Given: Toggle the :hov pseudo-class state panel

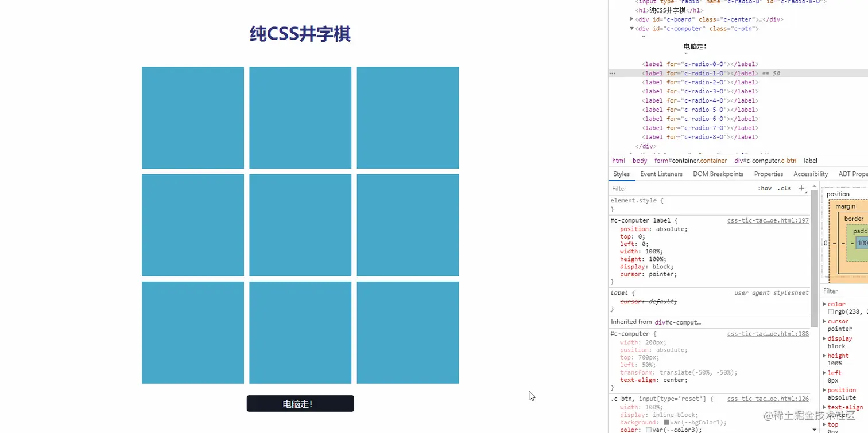Looking at the screenshot, I should 765,188.
